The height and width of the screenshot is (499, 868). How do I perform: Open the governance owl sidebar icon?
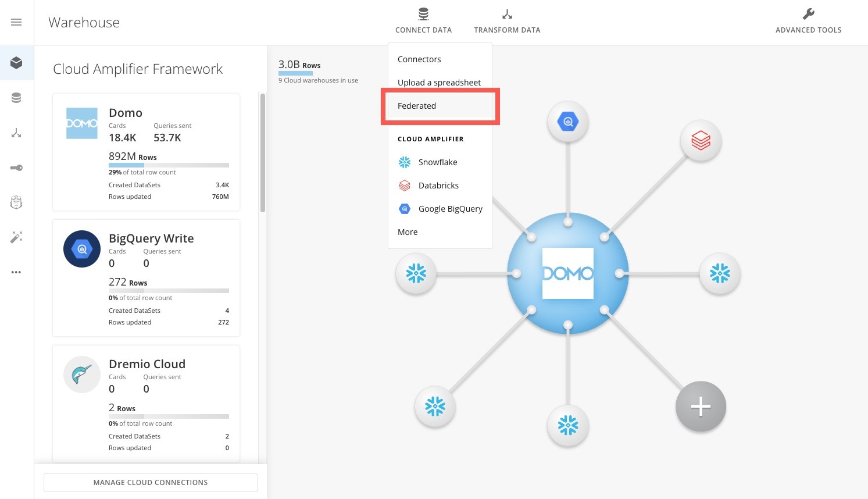click(16, 202)
